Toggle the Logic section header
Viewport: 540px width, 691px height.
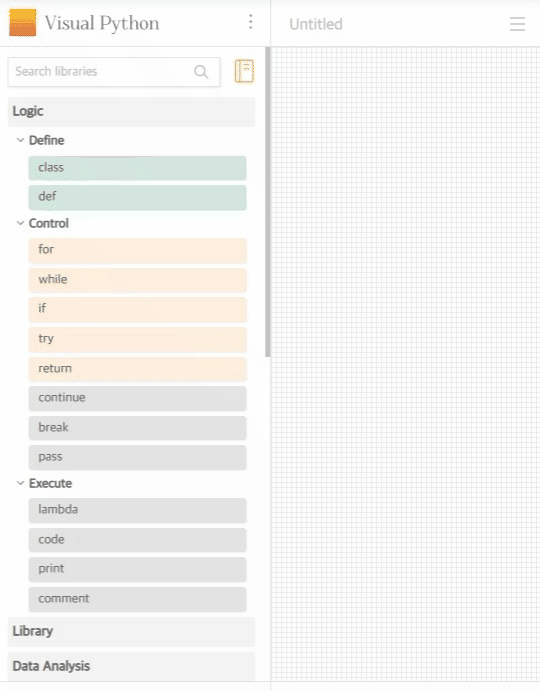(x=131, y=111)
